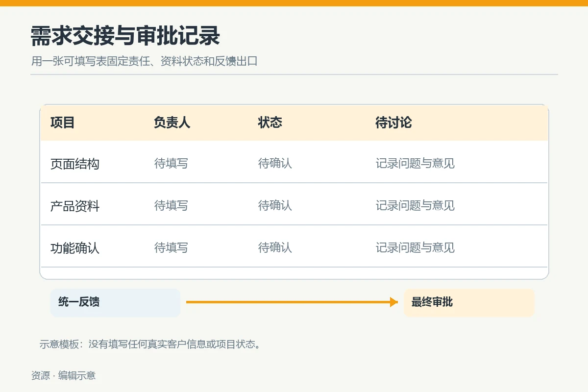
Task: Select the subtitle starting 用一张可填写表
Action: (x=145, y=62)
